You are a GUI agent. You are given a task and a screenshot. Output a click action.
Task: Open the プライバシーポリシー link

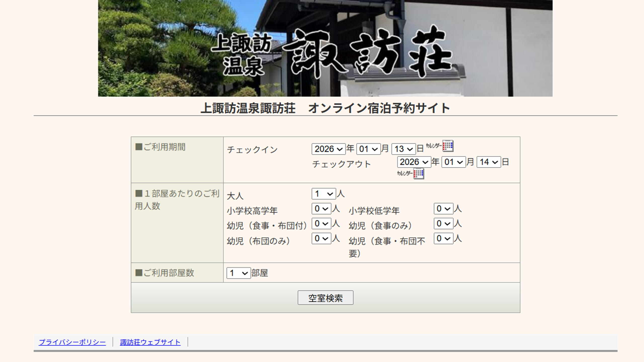(72, 342)
